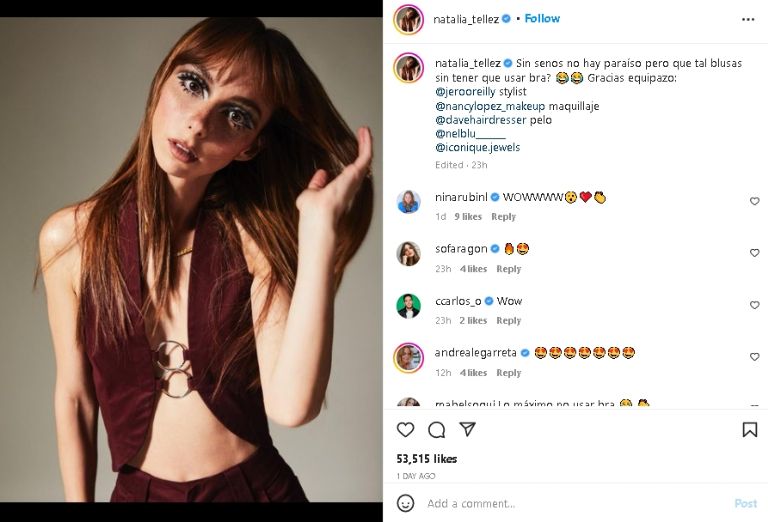Open the emoji picker in the comment box
This screenshot has width=768, height=522.
(x=405, y=503)
